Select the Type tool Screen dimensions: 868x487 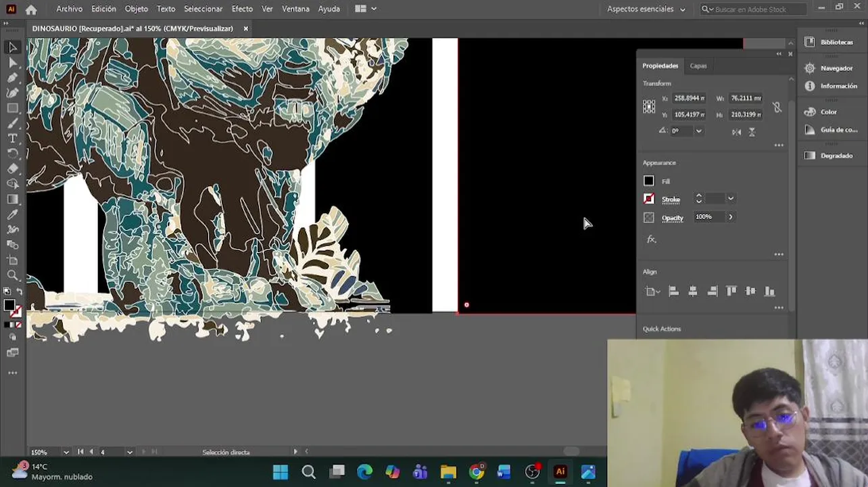(x=12, y=139)
